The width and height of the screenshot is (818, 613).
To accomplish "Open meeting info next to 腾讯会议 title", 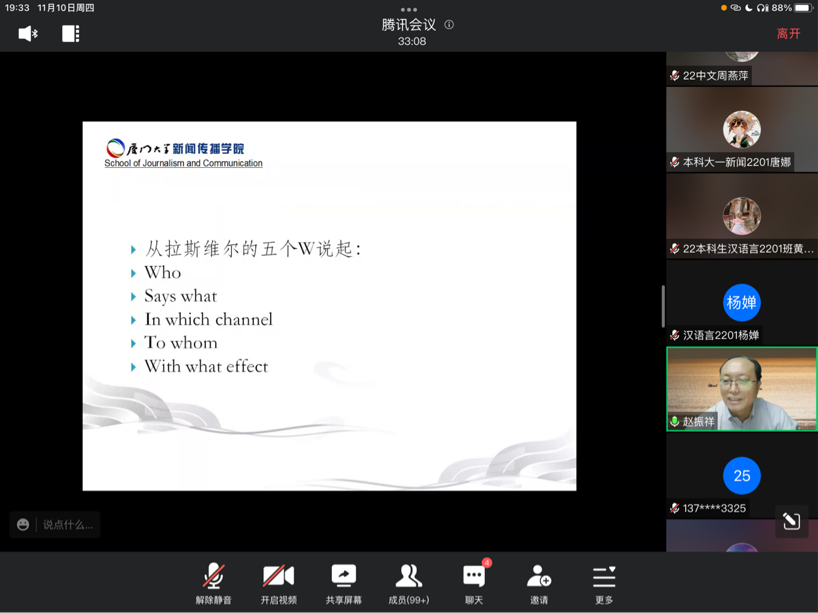I will click(x=449, y=25).
